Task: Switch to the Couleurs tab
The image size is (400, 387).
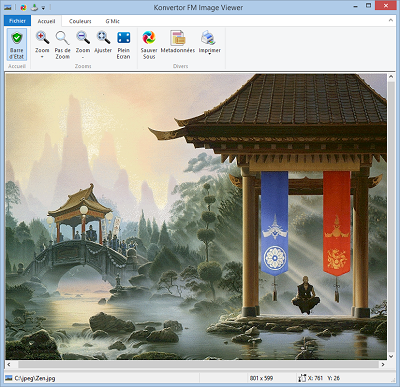Action: [x=80, y=21]
